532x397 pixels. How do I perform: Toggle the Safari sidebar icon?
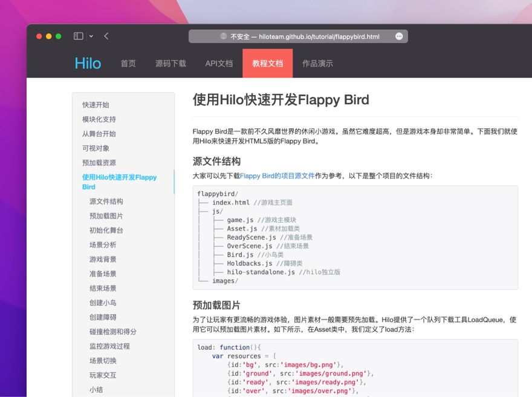point(79,36)
